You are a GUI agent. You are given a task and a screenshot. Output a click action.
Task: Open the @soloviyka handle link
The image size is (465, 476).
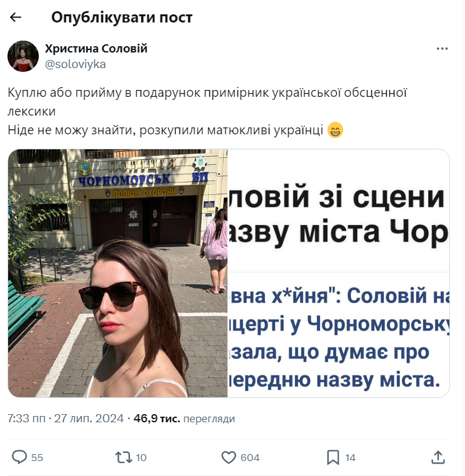tap(76, 64)
